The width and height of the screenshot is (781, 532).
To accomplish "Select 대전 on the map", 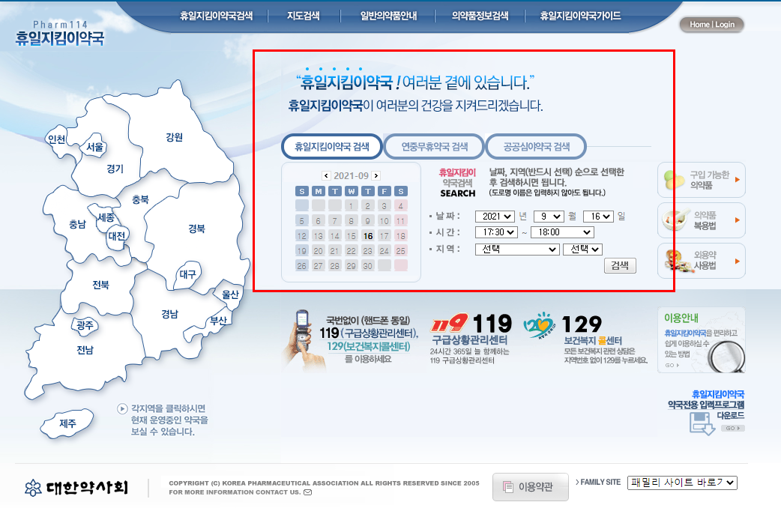I will pyautogui.click(x=117, y=235).
